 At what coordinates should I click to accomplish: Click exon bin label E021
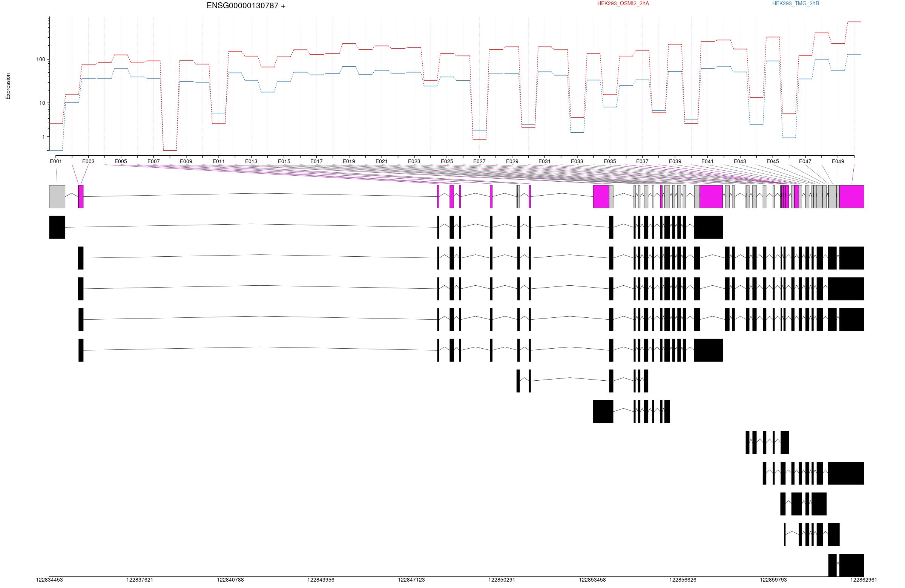[382, 161]
